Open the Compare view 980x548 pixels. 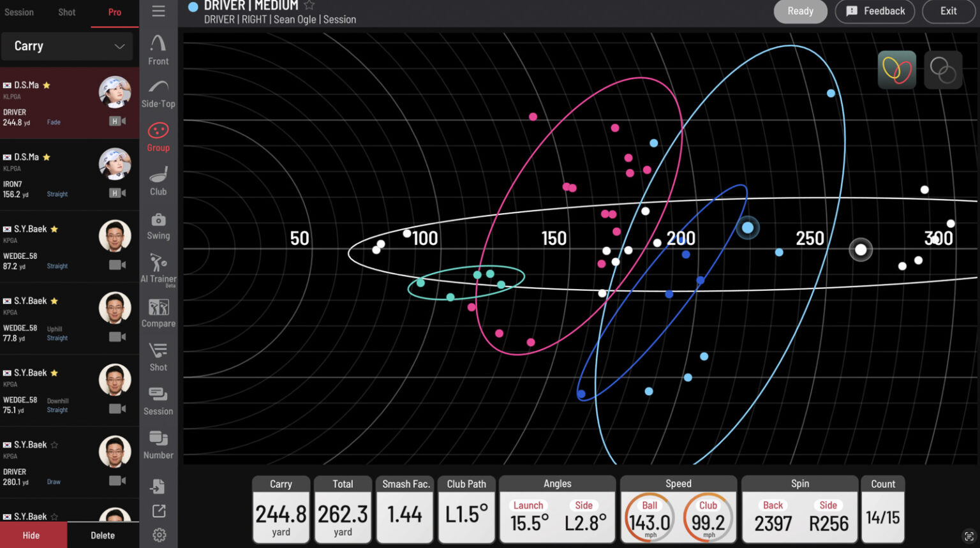158,313
